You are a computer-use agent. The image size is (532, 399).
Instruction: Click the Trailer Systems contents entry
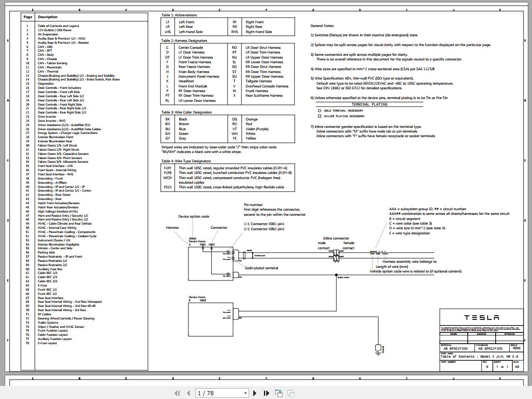click(48, 322)
